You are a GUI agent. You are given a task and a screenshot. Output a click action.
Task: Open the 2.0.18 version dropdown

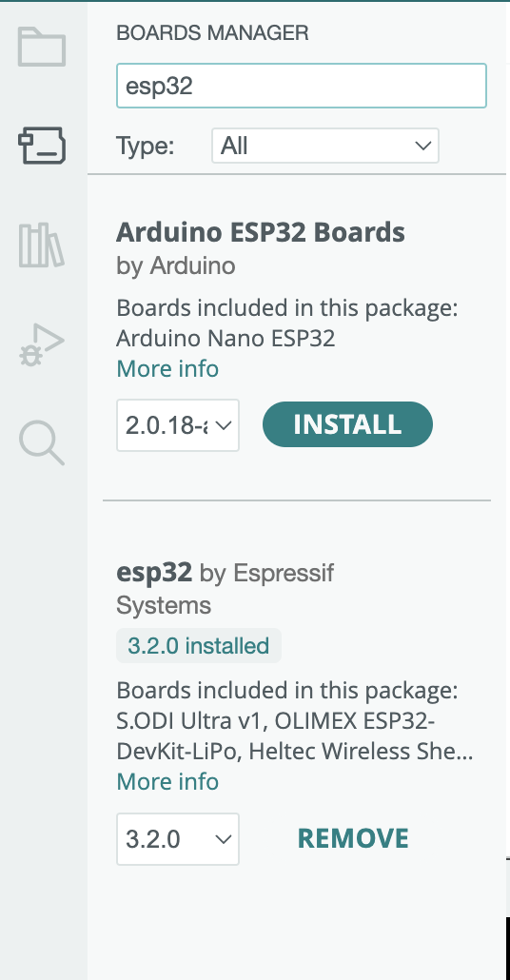tap(178, 425)
